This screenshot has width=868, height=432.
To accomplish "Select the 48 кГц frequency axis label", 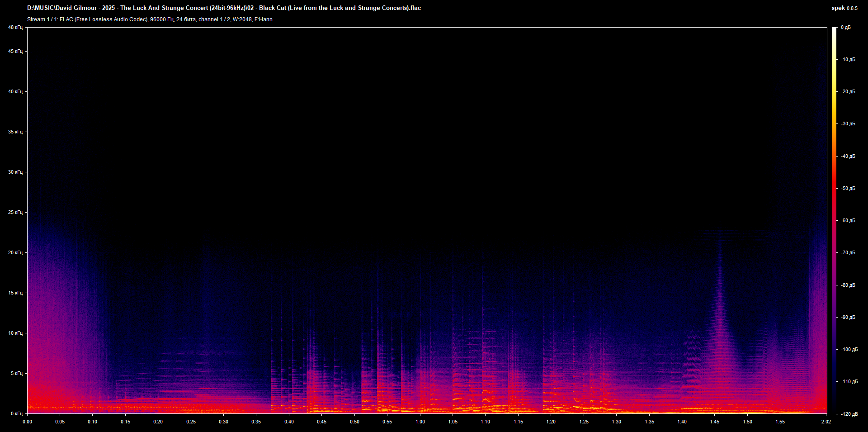I will click(x=15, y=28).
